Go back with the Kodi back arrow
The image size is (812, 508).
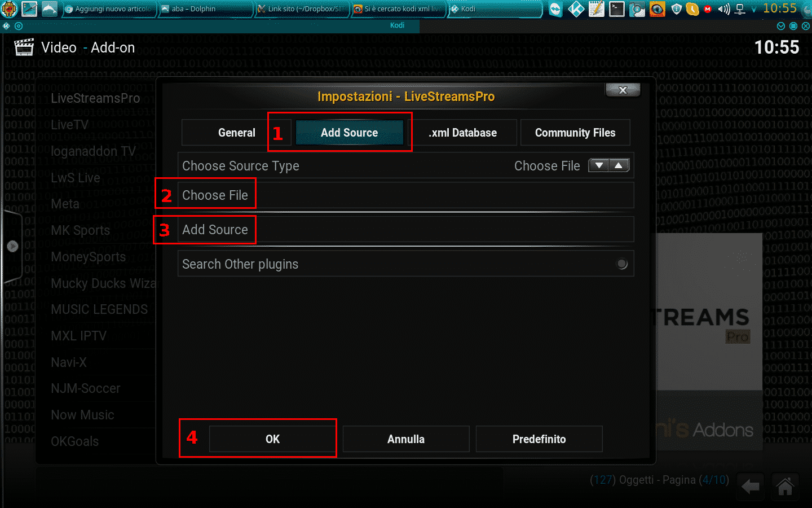point(751,487)
